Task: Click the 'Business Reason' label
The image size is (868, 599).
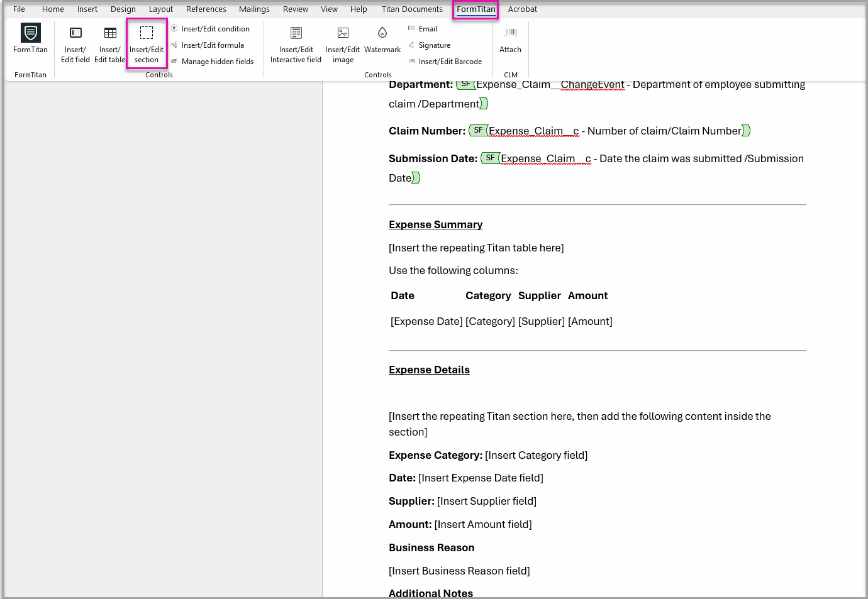Action: (x=431, y=547)
